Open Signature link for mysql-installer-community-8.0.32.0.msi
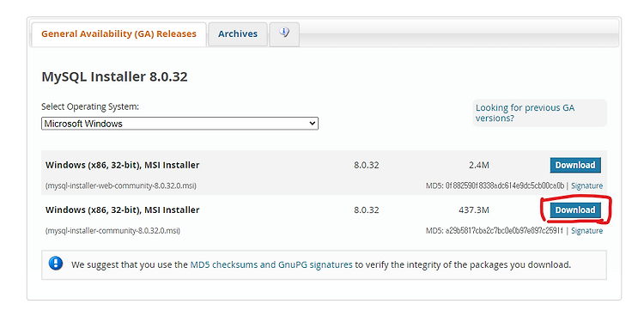 [x=587, y=231]
